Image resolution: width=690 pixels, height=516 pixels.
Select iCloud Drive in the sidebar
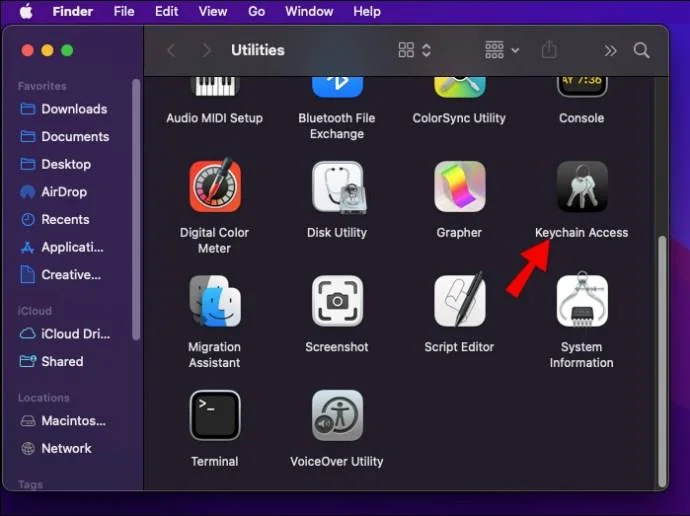click(x=65, y=334)
